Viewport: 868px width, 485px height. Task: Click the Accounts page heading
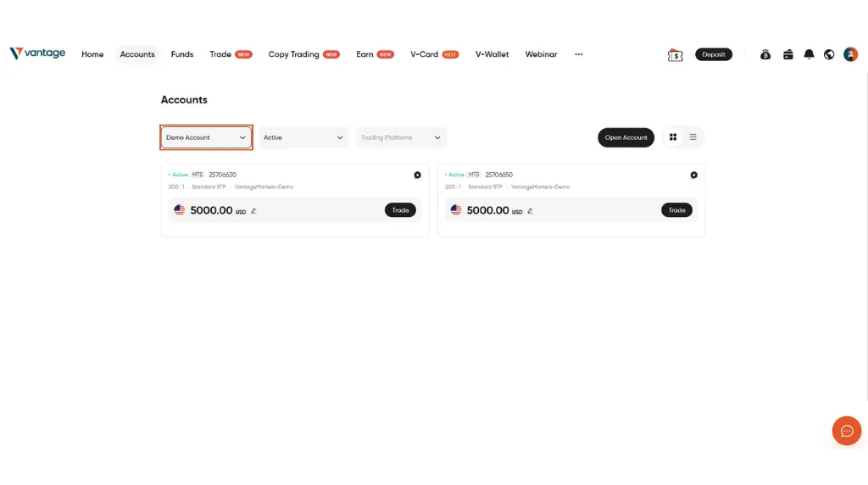click(x=184, y=100)
